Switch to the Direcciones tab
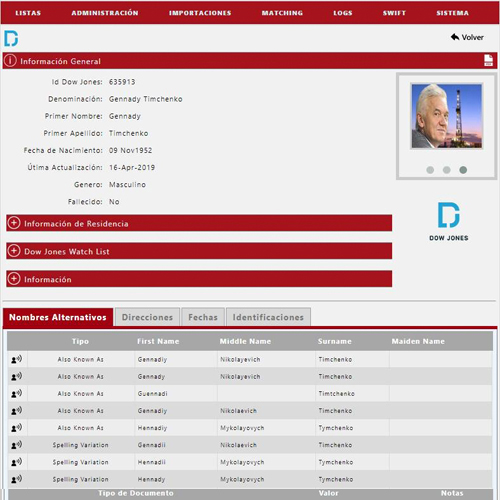Image resolution: width=500 pixels, height=500 pixels. point(147,317)
